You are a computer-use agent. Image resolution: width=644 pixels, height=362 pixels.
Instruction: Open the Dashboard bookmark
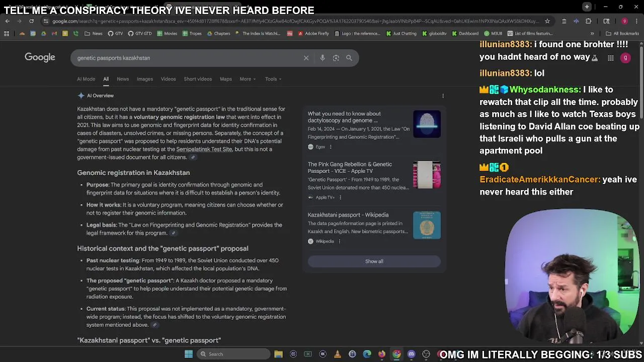coord(465,34)
